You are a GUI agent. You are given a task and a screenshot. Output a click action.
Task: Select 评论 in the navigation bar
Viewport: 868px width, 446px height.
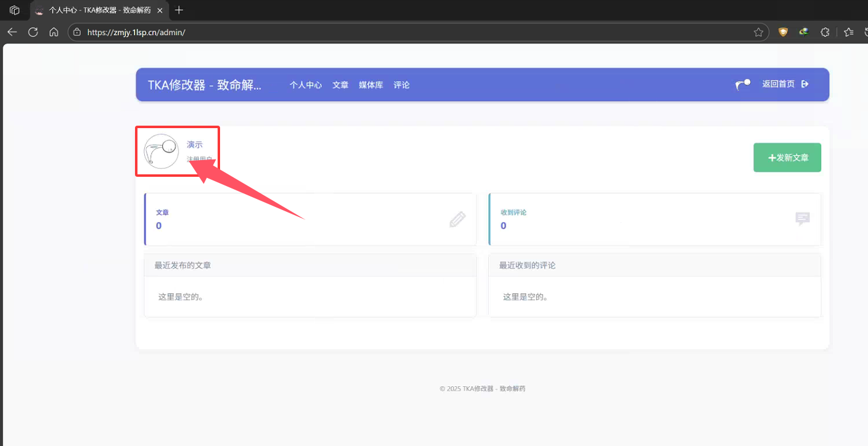coord(401,85)
